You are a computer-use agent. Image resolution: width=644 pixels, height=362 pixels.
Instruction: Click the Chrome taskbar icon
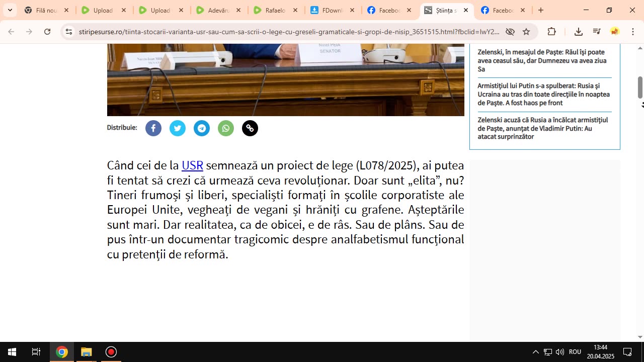[x=62, y=352]
